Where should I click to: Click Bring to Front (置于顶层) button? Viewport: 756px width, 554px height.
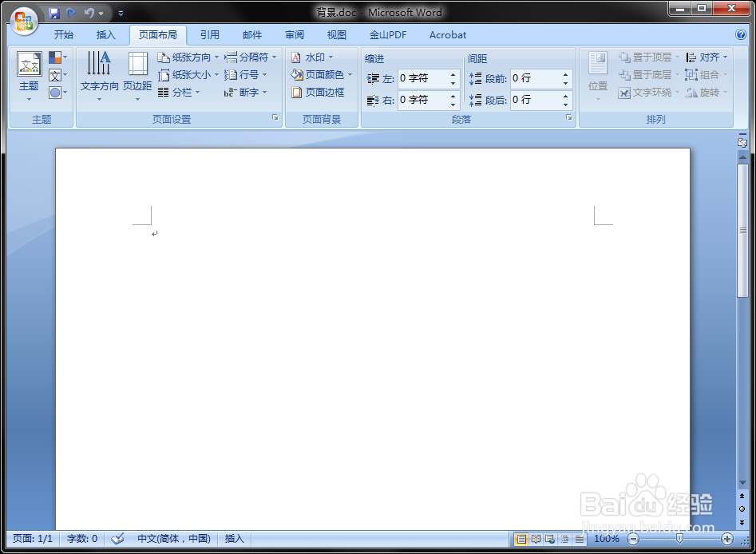point(649,57)
